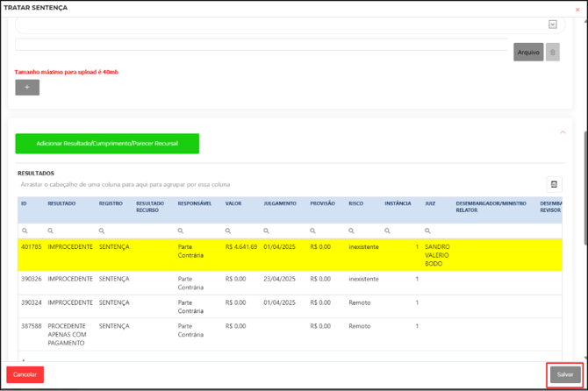Click the trash delete icon beside Arquivo

(x=553, y=53)
